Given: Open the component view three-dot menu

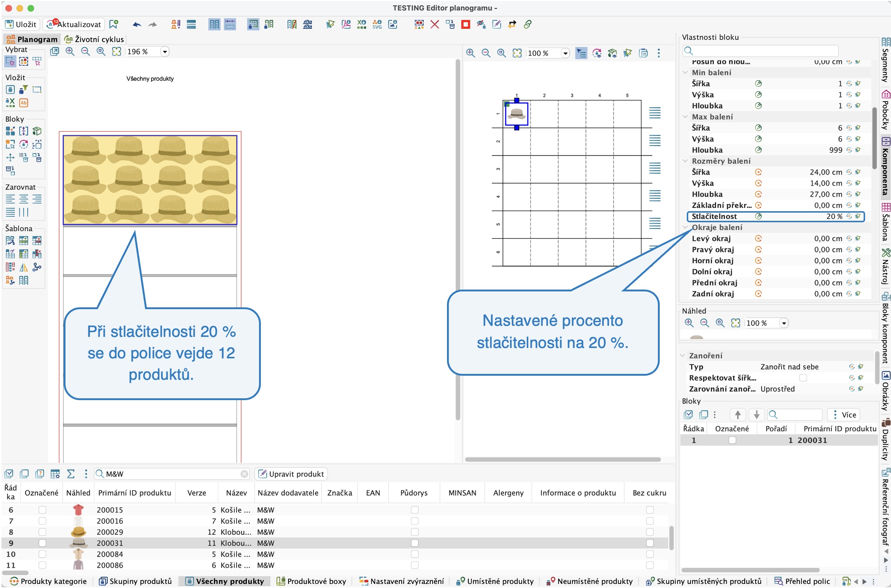Looking at the screenshot, I should [x=659, y=53].
